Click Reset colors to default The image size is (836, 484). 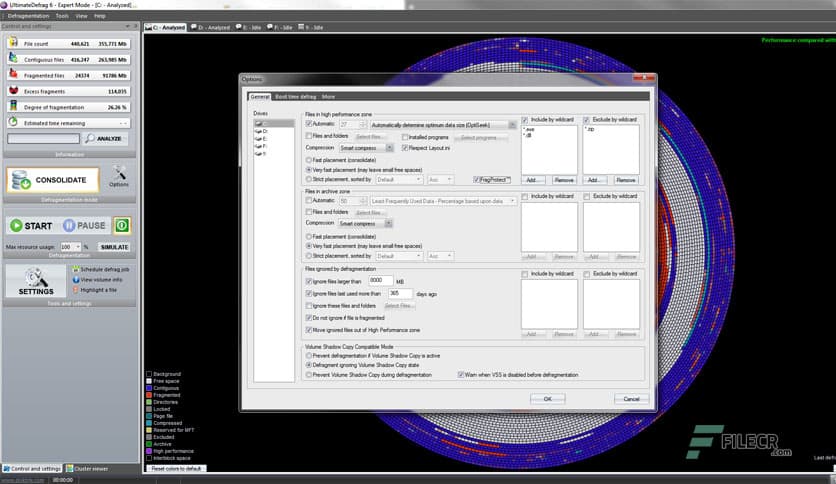pyautogui.click(x=176, y=469)
